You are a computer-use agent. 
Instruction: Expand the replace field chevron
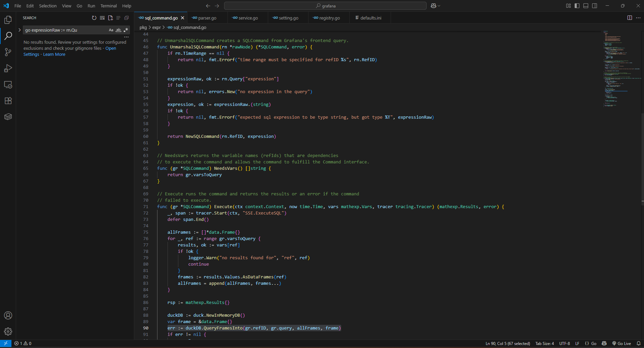pyautogui.click(x=20, y=30)
